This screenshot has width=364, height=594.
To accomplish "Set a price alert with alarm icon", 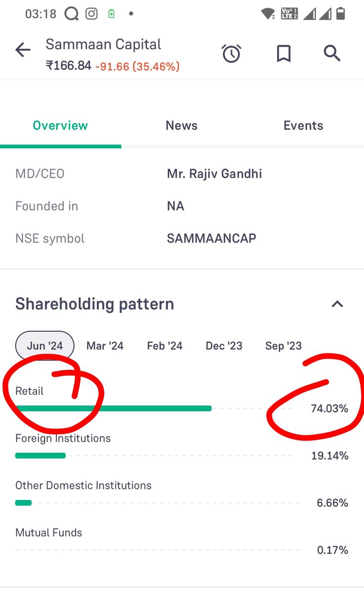I will [231, 53].
